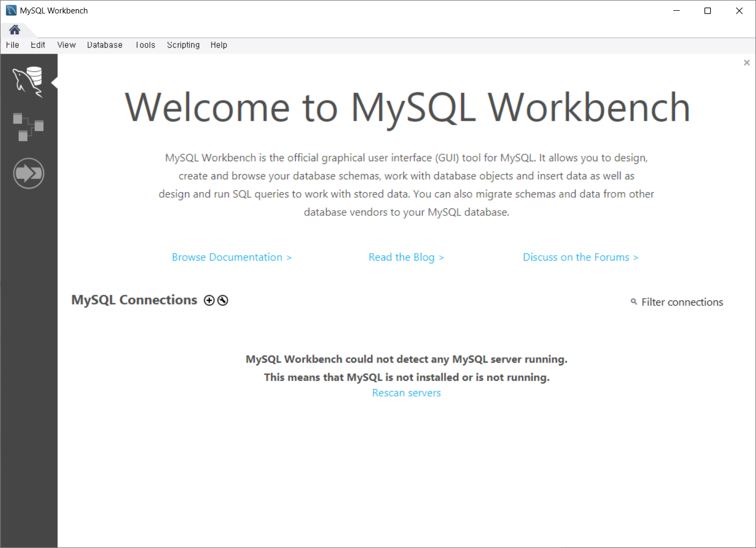
Task: Click the Rescan servers link
Action: click(x=406, y=393)
